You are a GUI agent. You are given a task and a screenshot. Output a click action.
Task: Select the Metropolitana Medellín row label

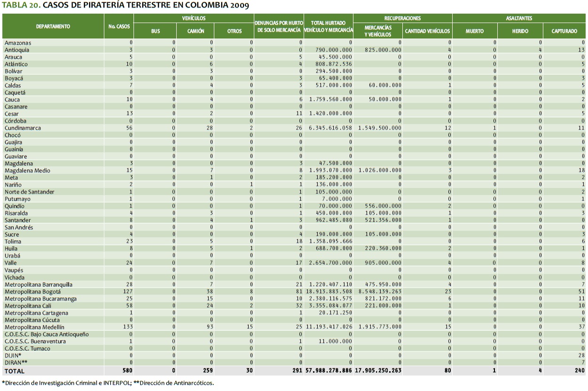(x=34, y=327)
